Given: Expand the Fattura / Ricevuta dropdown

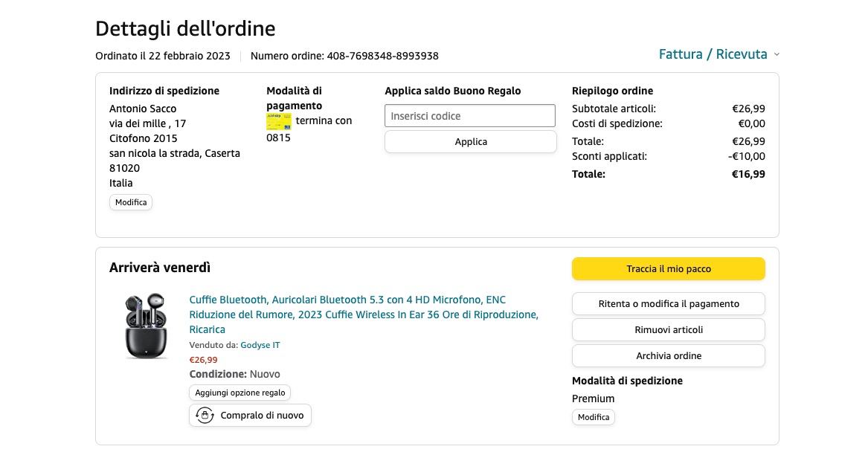Looking at the screenshot, I should (713, 54).
